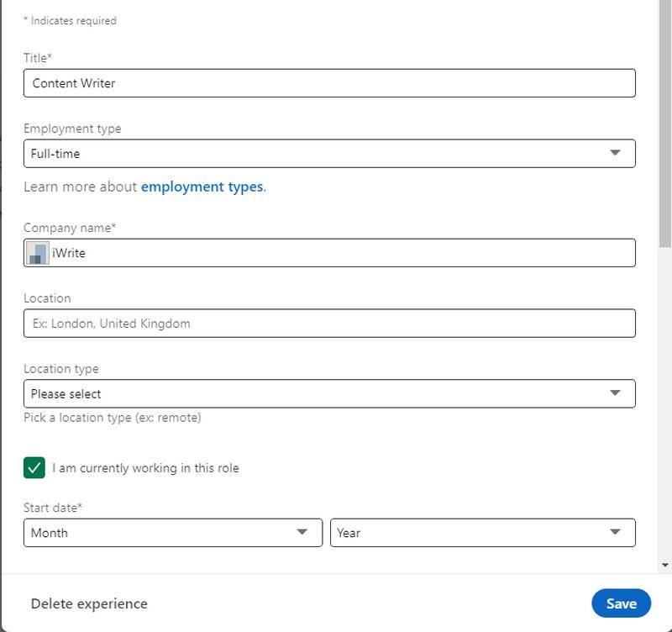Click the Employment type dropdown arrow icon
Screen dimensions: 672x632
point(615,153)
